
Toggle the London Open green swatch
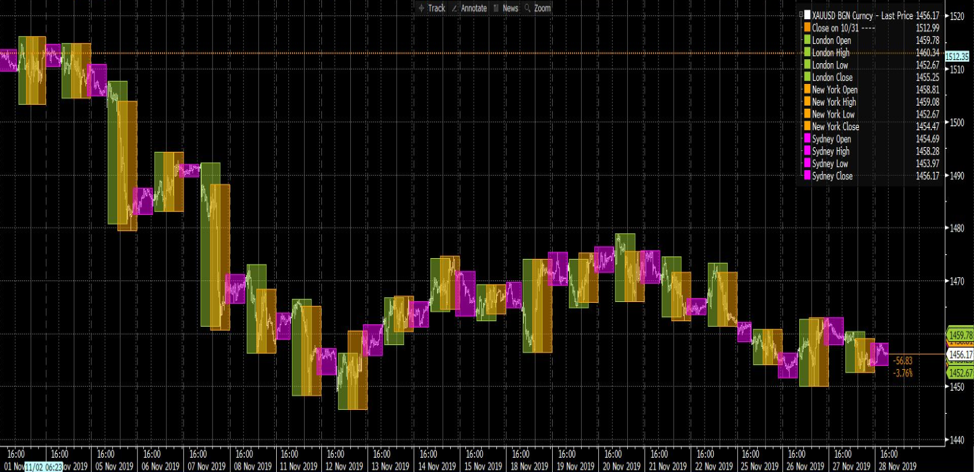[805, 40]
